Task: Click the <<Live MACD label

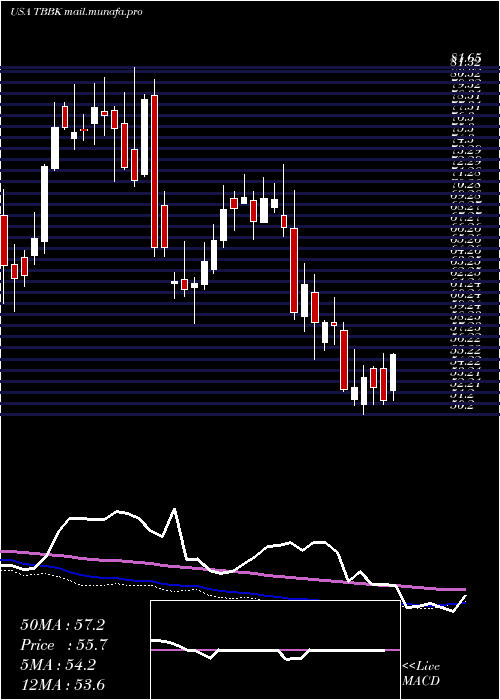Action: (x=421, y=674)
